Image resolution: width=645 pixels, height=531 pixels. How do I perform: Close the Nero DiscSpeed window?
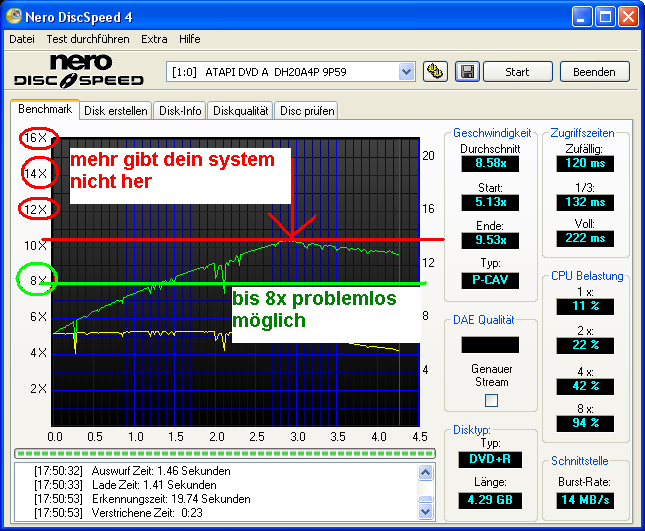point(629,17)
